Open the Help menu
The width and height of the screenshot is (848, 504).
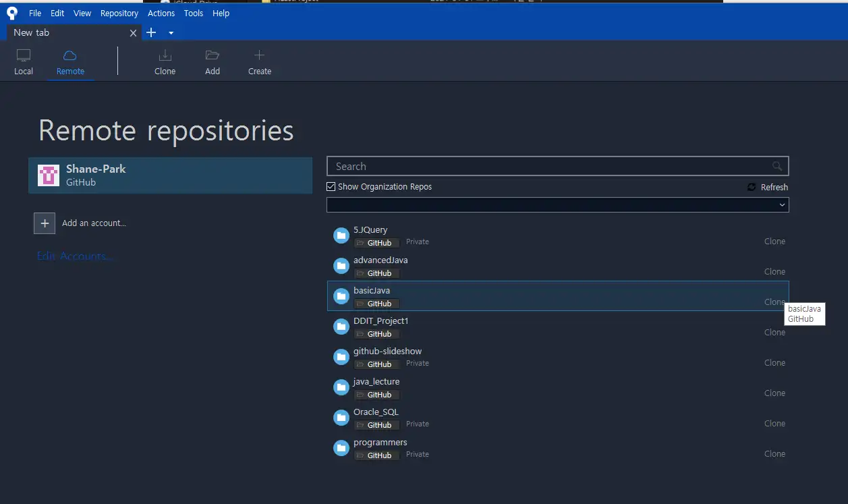coord(221,13)
